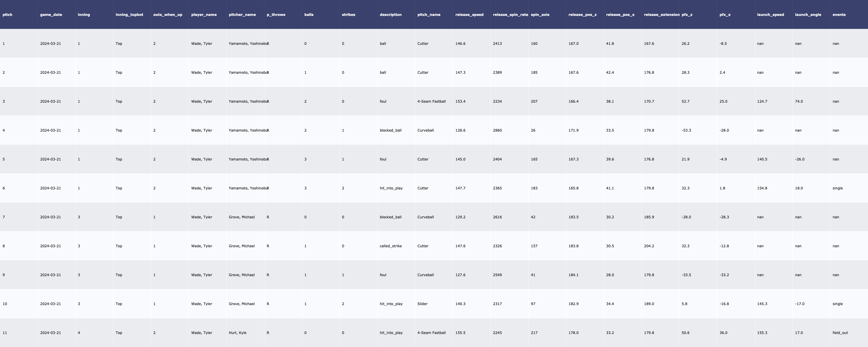Select the 'single' event cell in row 6
The image size is (868, 347).
pos(837,188)
